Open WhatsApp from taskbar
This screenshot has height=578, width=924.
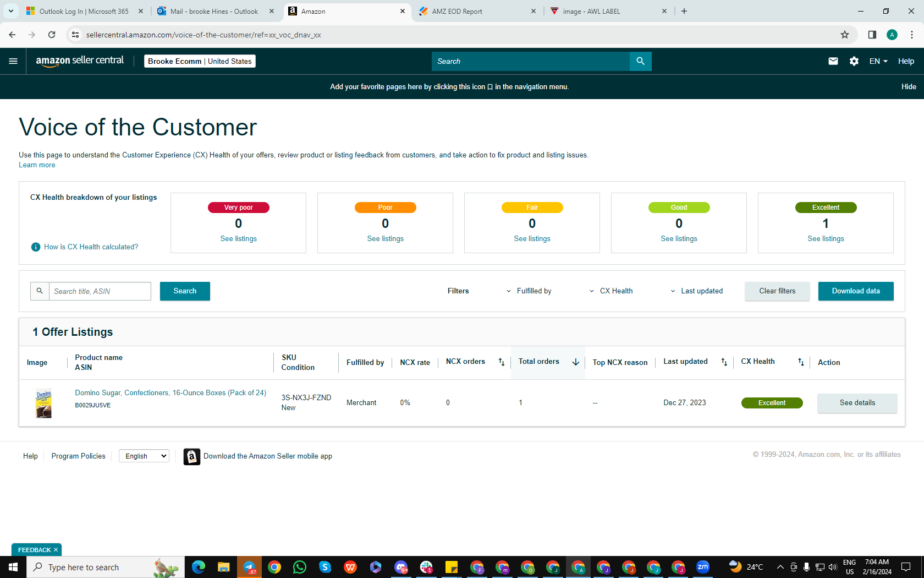point(300,567)
